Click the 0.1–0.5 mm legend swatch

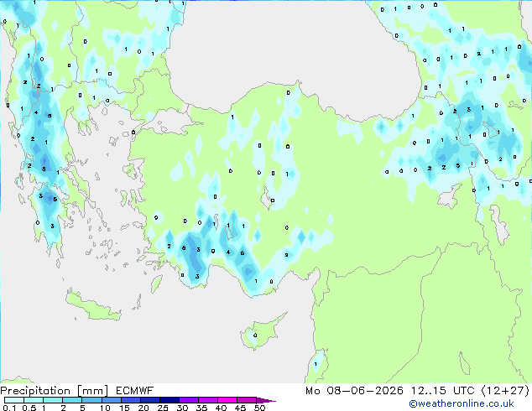14,400
